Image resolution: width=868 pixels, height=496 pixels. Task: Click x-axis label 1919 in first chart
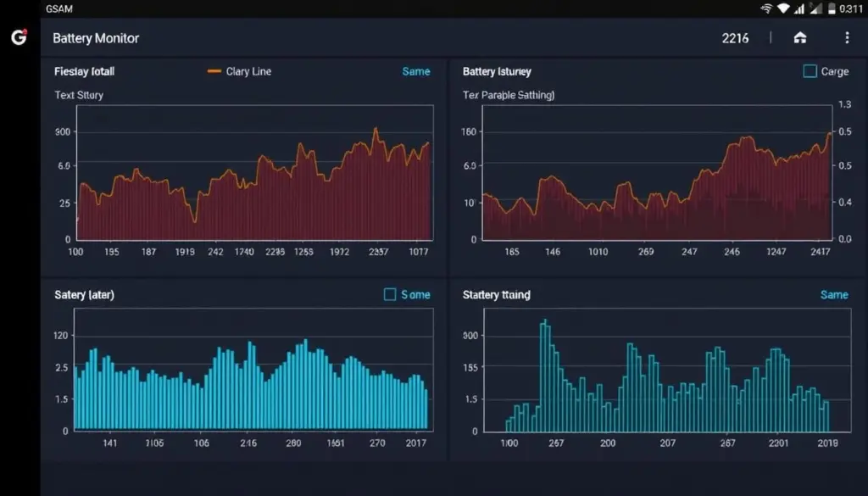[185, 252]
